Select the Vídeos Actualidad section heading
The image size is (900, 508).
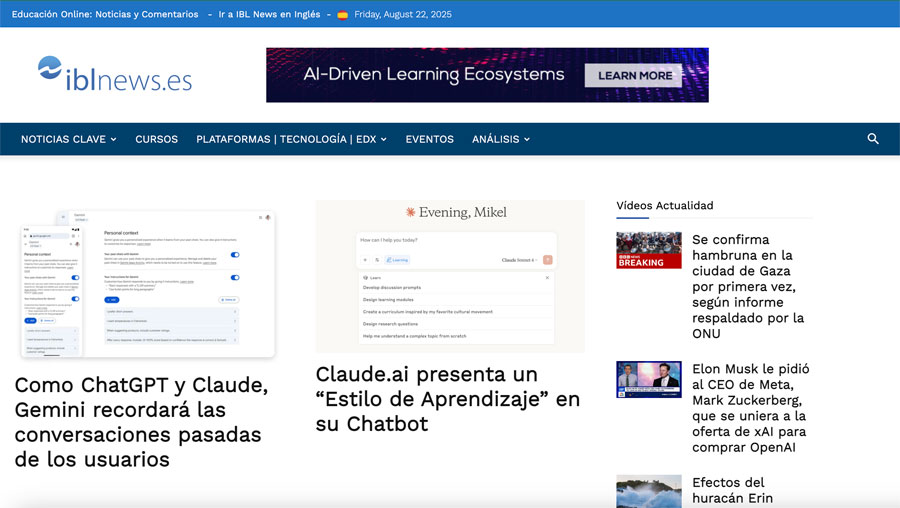(x=665, y=205)
